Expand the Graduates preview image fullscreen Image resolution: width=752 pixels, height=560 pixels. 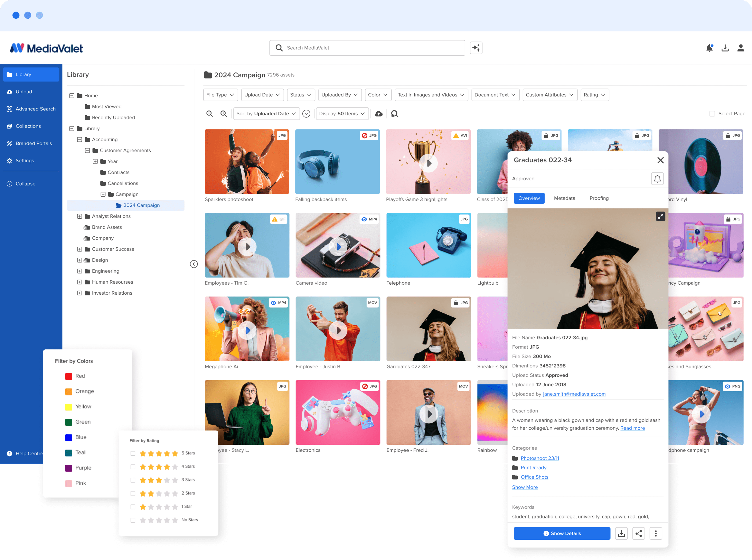coord(660,216)
